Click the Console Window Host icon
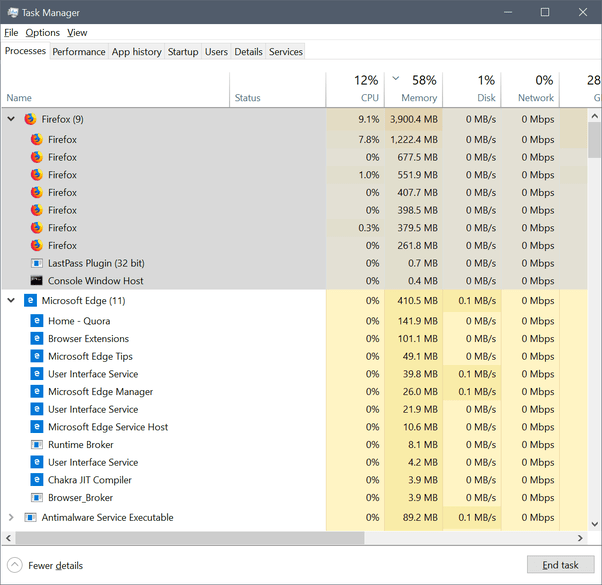 tap(36, 281)
